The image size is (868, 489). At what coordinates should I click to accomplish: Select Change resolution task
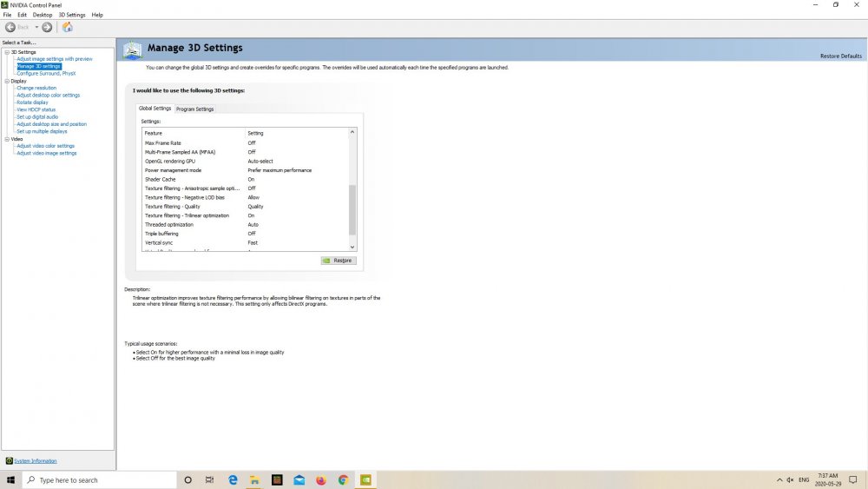[36, 88]
